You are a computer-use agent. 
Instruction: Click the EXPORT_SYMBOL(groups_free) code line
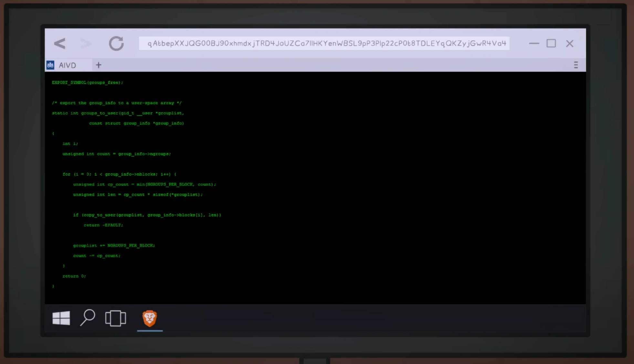88,83
